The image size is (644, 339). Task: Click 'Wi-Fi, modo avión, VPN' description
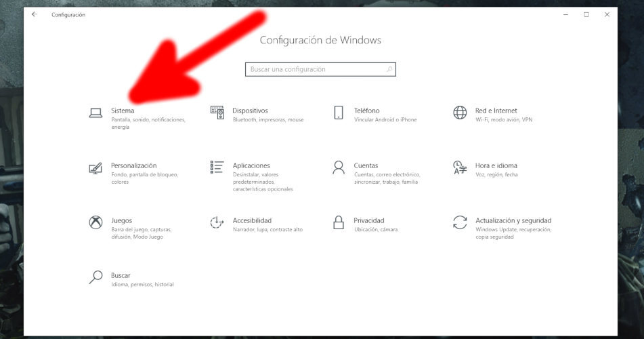(x=504, y=120)
